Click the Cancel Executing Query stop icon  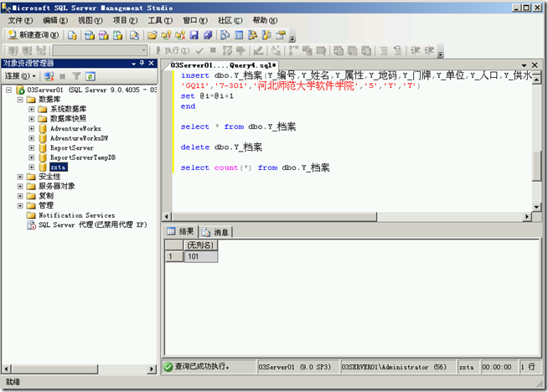point(213,50)
